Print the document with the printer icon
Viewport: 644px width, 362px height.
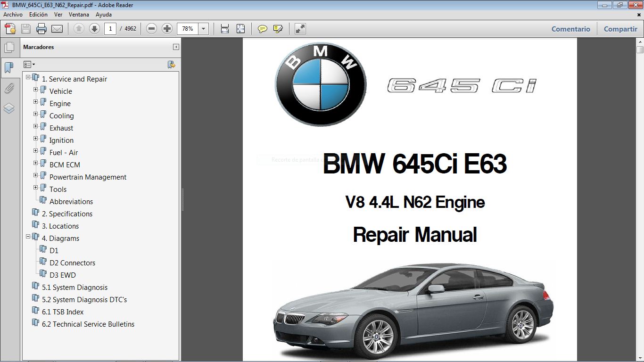tap(41, 29)
